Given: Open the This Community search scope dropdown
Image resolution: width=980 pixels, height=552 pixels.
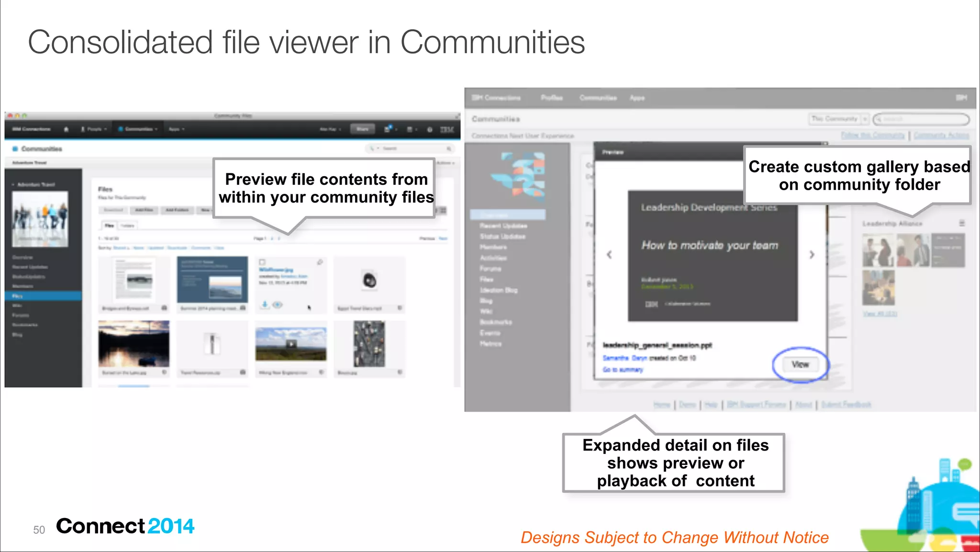Looking at the screenshot, I should point(839,119).
